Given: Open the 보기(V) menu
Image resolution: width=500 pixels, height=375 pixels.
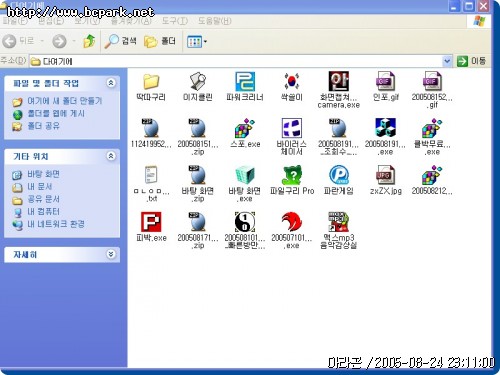Looking at the screenshot, I should (87, 21).
